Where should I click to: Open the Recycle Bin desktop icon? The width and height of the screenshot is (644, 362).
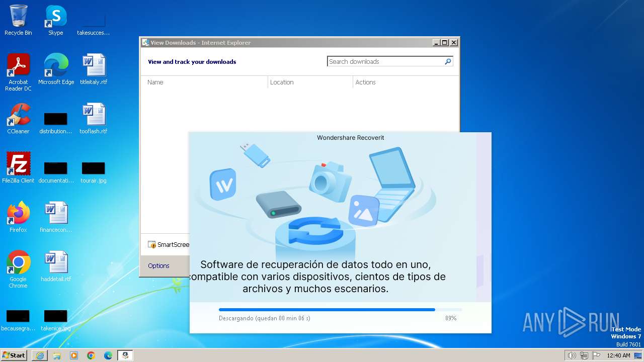[x=18, y=20]
